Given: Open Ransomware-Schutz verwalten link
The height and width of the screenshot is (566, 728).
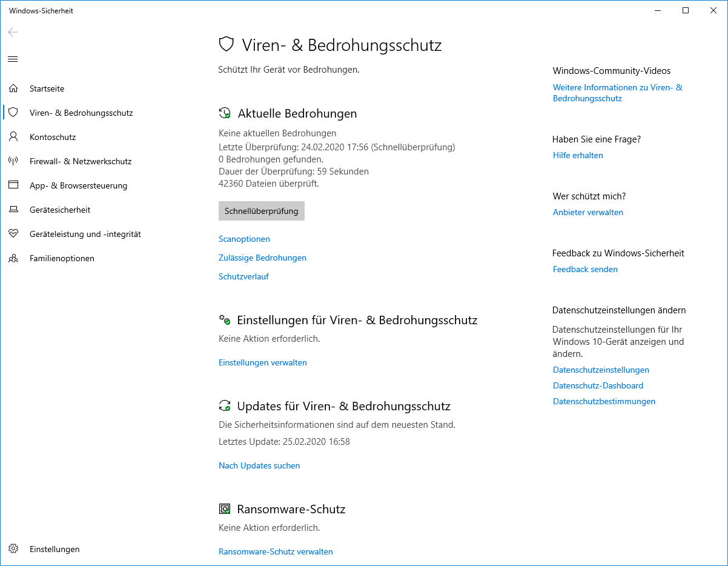Looking at the screenshot, I should click(x=276, y=551).
